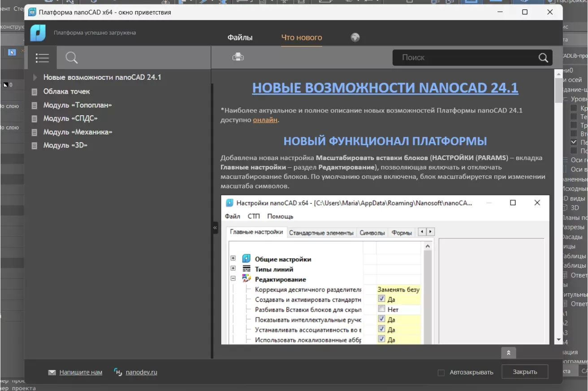The height and width of the screenshot is (391, 588).
Task: Click the document icon beside Облака точек
Action: 35,91
